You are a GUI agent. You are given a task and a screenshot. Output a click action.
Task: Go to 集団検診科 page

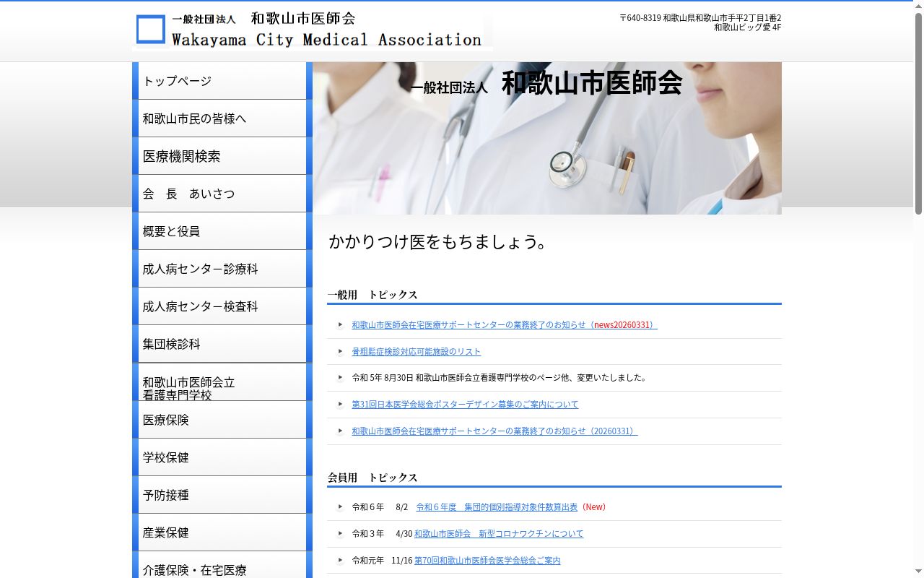click(x=222, y=344)
